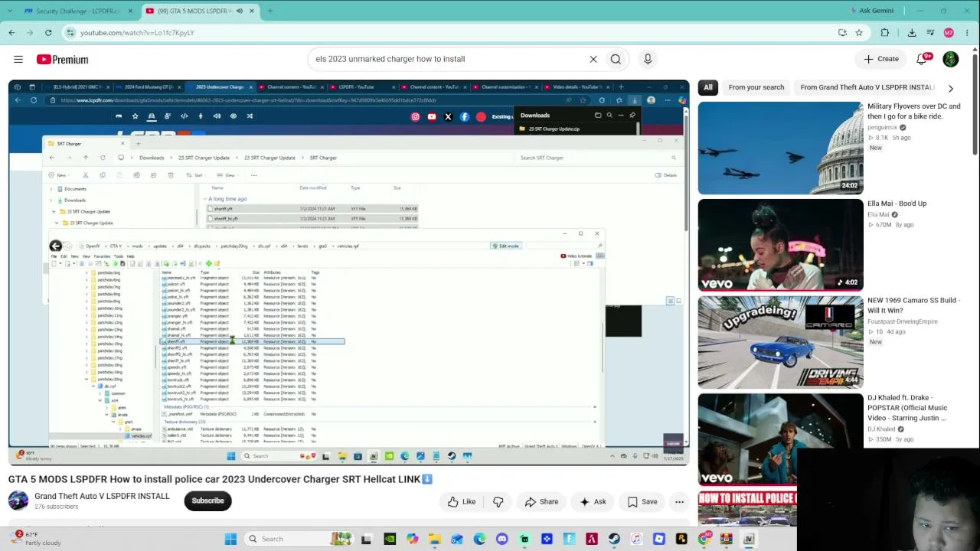This screenshot has height=551, width=980.
Task: Play the Military Flyovers thumbnail
Action: coord(780,148)
